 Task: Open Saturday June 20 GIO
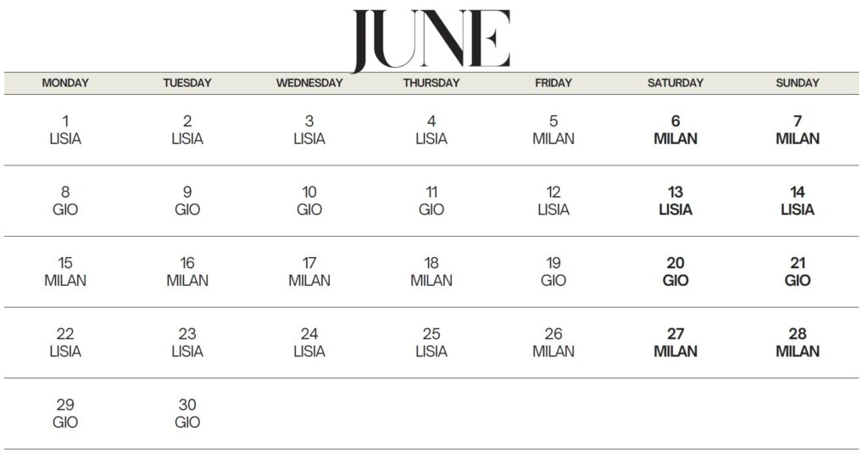coord(676,271)
